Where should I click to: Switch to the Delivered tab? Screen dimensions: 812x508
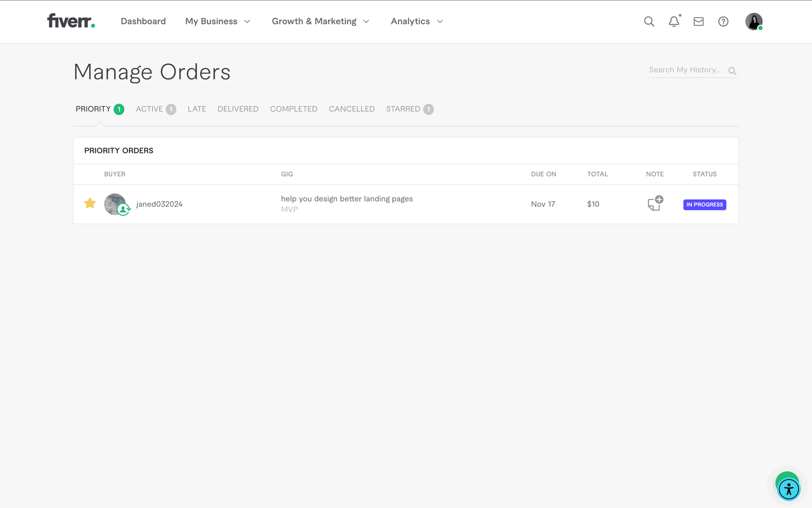(238, 109)
